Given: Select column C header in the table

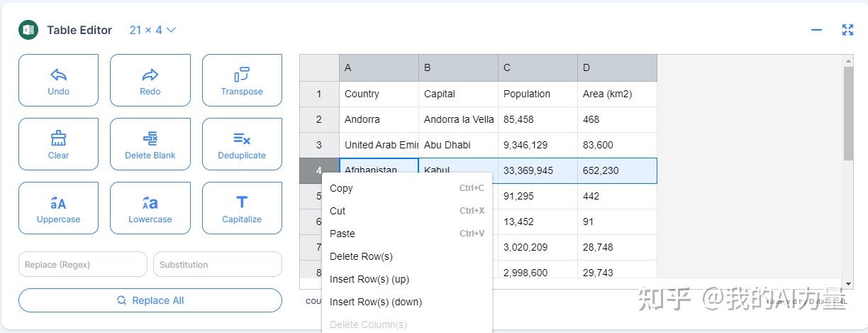Looking at the screenshot, I should (x=538, y=68).
